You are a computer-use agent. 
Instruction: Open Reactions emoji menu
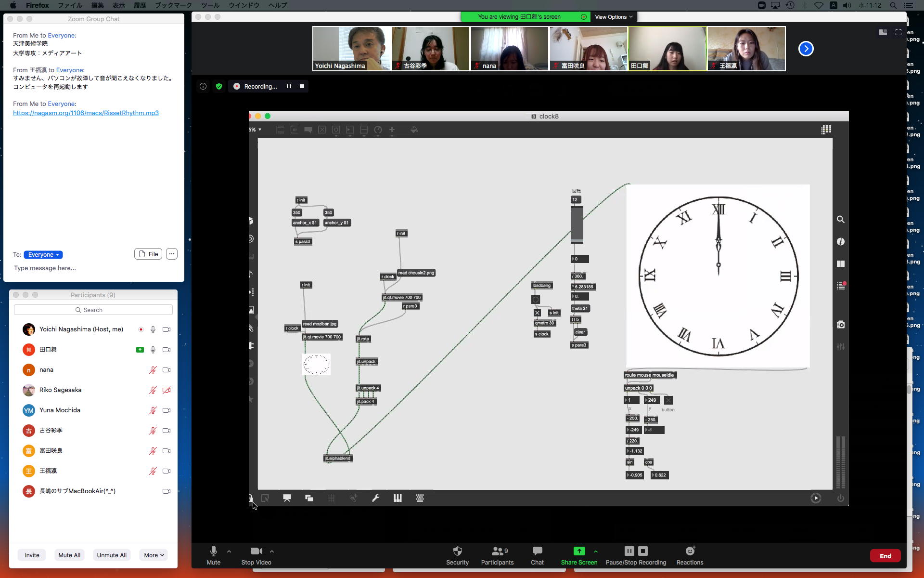tap(690, 551)
